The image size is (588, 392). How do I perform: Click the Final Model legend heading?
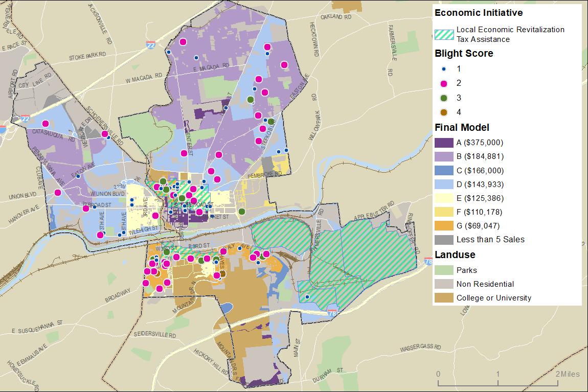coord(462,127)
